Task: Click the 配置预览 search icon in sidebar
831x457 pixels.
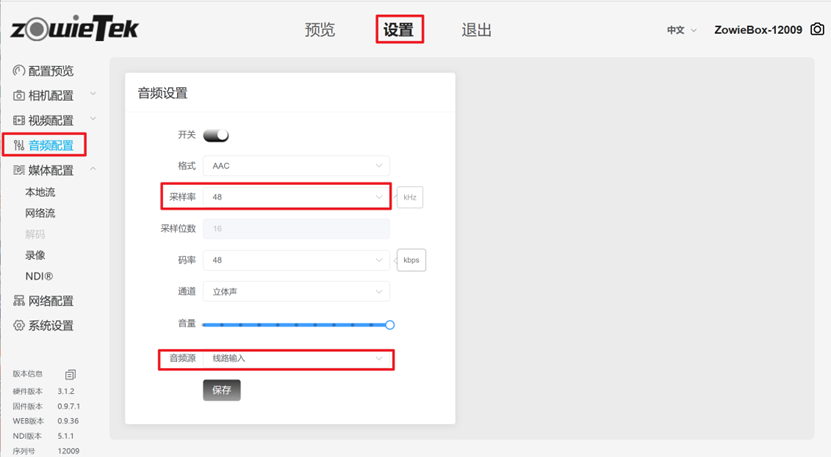Action: (x=18, y=71)
